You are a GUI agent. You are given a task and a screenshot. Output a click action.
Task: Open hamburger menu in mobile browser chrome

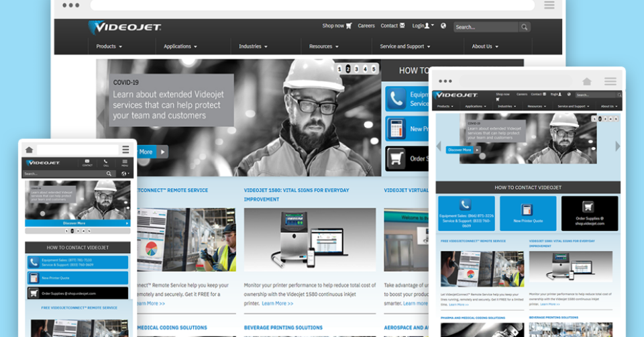click(125, 149)
